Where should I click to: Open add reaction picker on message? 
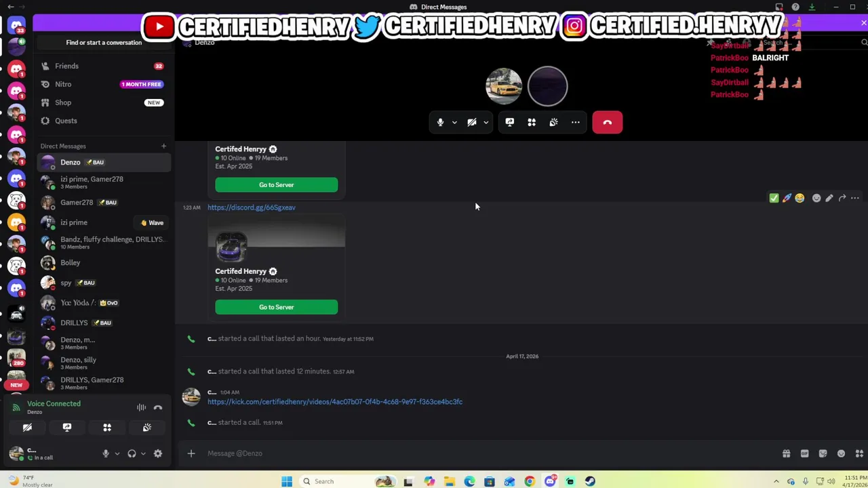click(816, 198)
